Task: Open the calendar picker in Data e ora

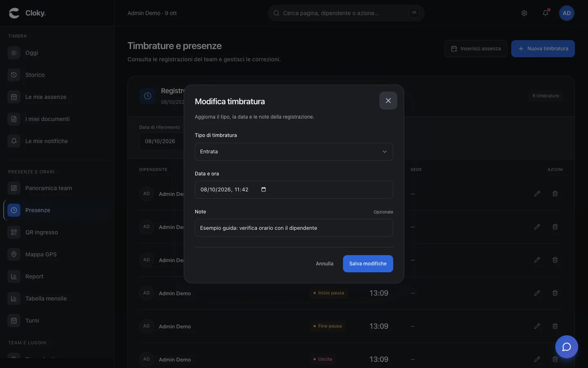Action: pyautogui.click(x=263, y=189)
